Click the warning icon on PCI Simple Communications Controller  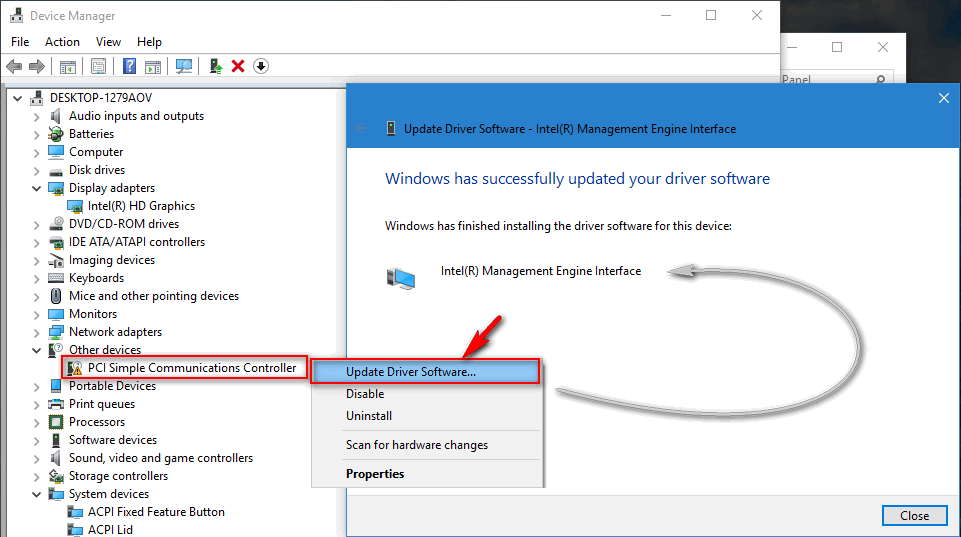75,368
